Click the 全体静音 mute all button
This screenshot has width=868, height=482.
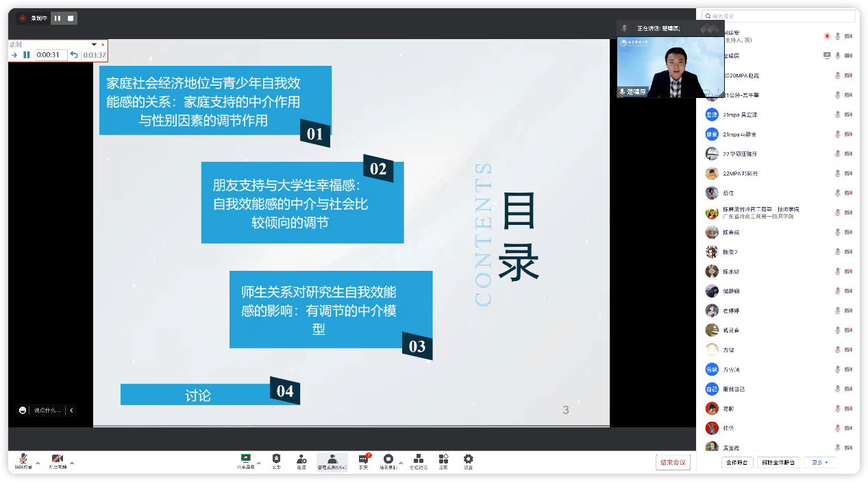(x=738, y=462)
